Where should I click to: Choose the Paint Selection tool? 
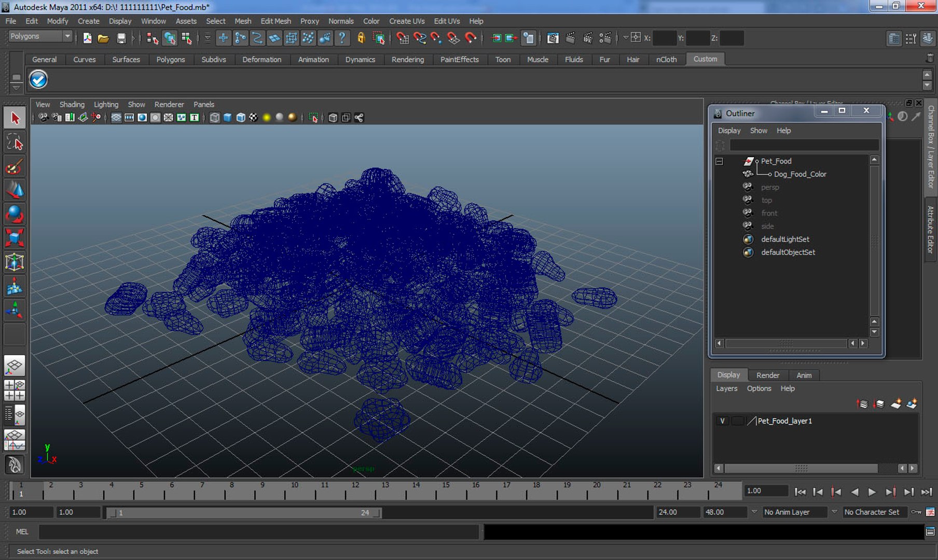[15, 166]
